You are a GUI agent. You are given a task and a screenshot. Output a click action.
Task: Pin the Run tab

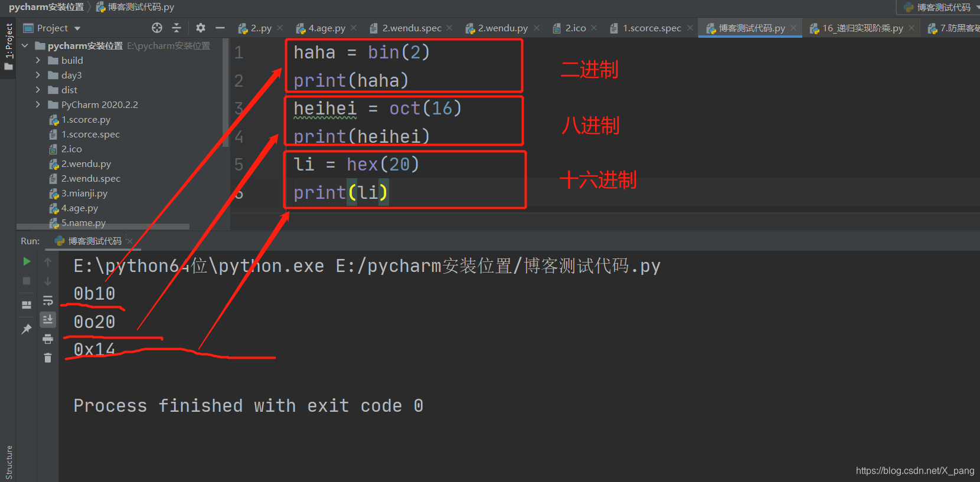coord(27,329)
